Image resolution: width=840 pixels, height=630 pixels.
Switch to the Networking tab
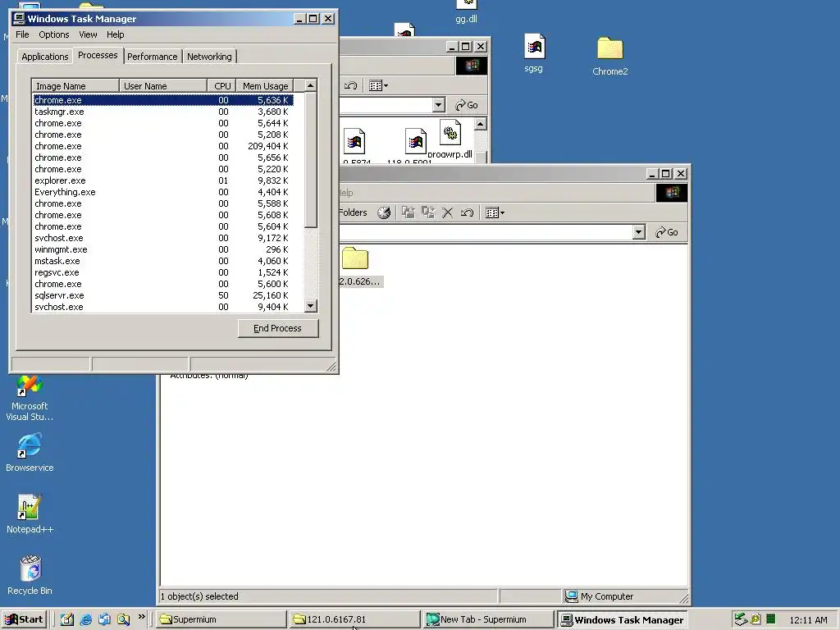tap(209, 57)
